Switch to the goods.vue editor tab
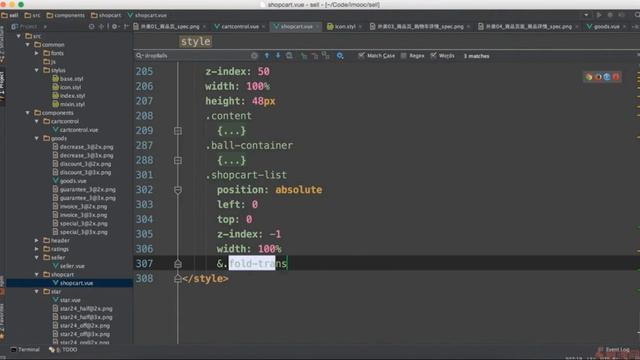The height and width of the screenshot is (360, 640). coord(606,27)
